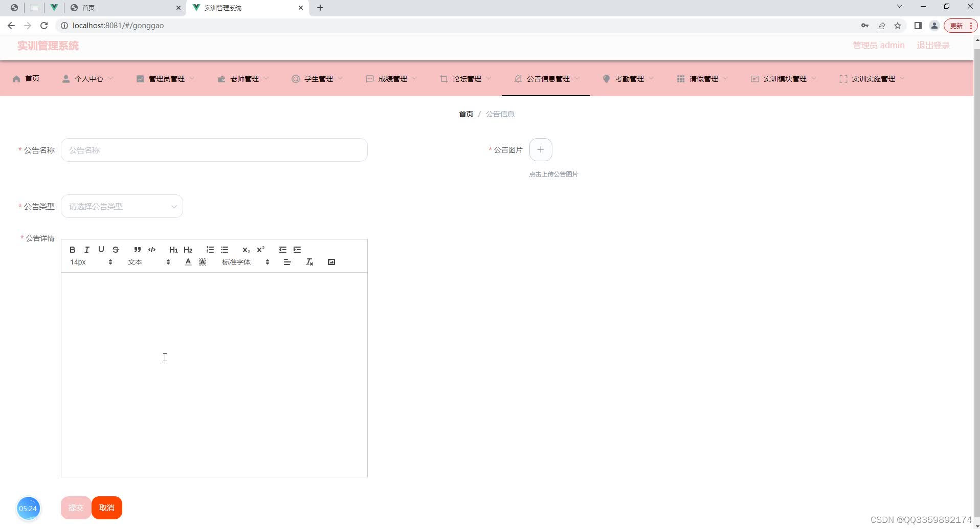
Task: Close the 实训管理系统 browser tab
Action: coord(301,8)
